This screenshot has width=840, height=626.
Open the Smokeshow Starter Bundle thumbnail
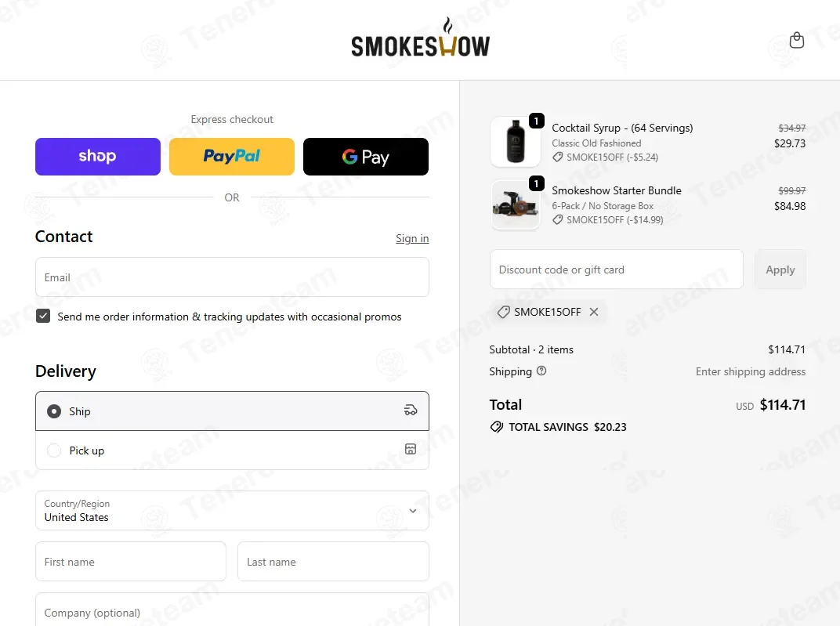(516, 204)
